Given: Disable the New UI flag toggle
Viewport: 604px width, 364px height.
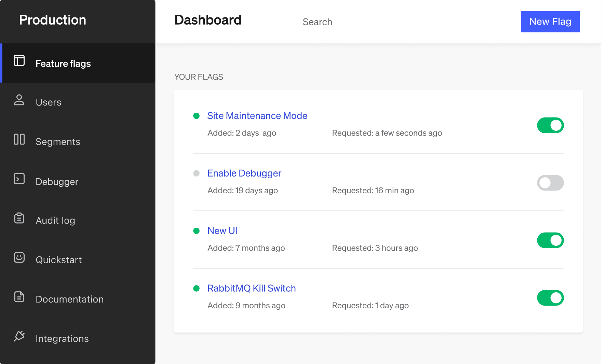Looking at the screenshot, I should pos(550,240).
